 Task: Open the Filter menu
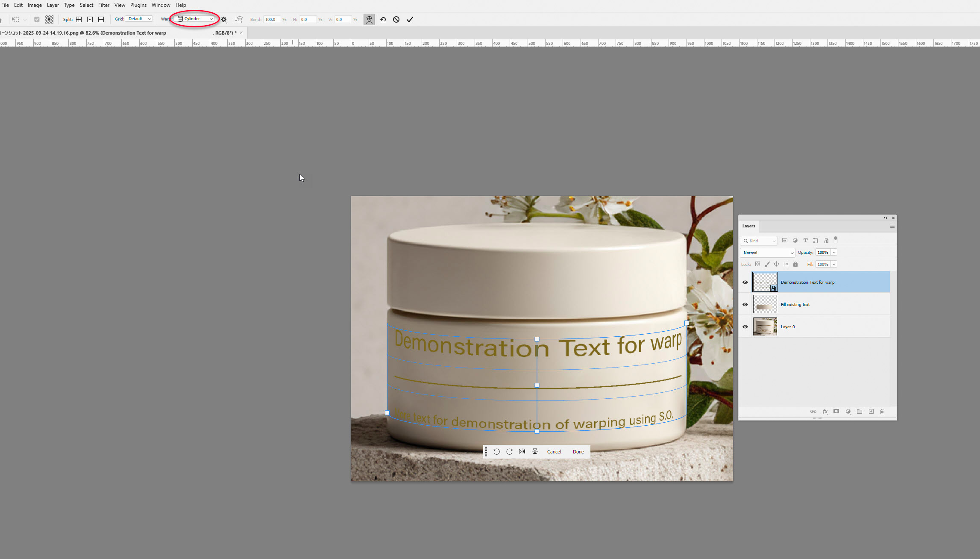(103, 5)
